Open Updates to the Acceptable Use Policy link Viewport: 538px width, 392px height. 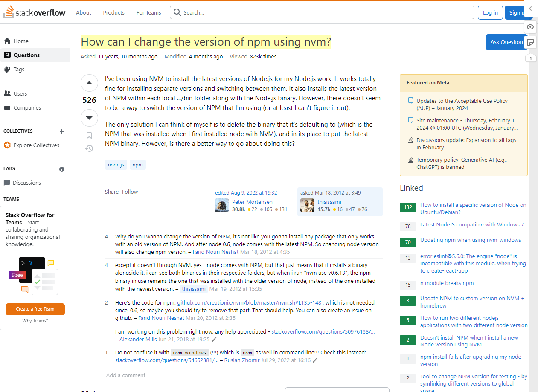[462, 105]
